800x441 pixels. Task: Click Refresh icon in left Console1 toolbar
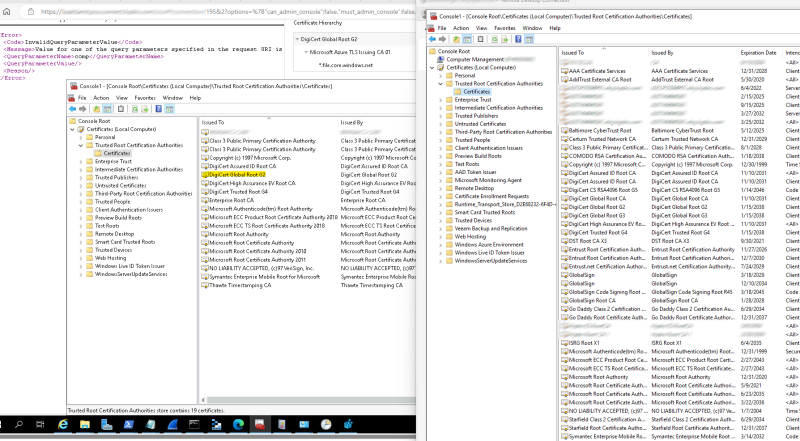[135, 109]
